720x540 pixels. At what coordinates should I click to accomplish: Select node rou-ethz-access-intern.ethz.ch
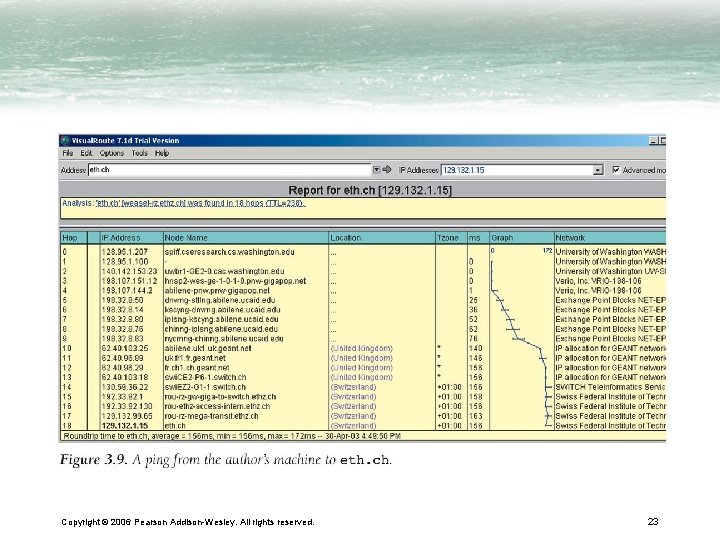(x=217, y=406)
